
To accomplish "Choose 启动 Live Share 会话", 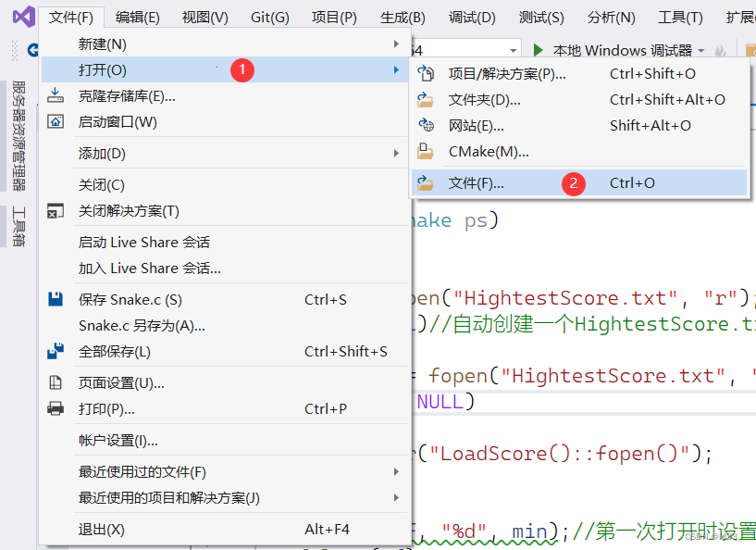I will [225, 242].
